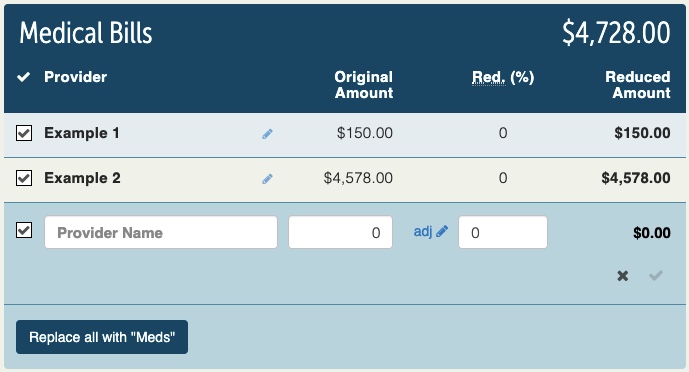Click the Original Amount column header
Screen dimensions: 689x372
pos(363,85)
